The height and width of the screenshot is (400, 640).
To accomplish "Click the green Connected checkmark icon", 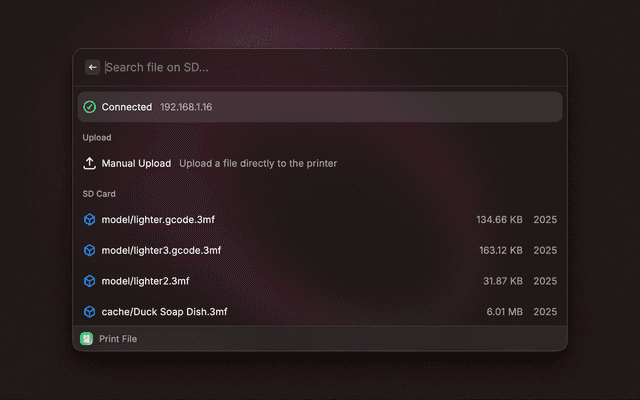I will click(90, 107).
